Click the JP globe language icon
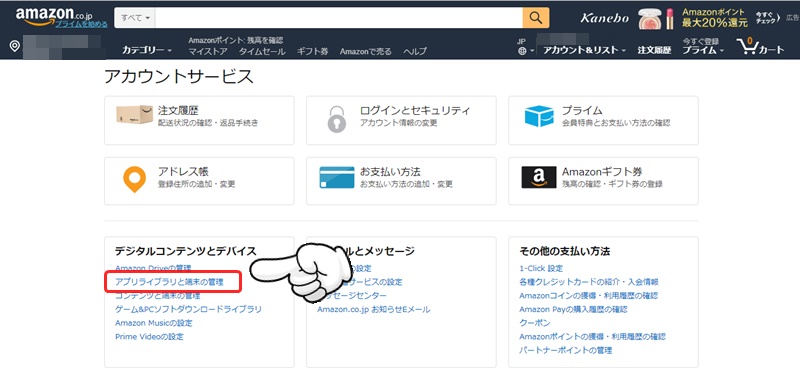Image resolution: width=800 pixels, height=370 pixels. [x=522, y=51]
